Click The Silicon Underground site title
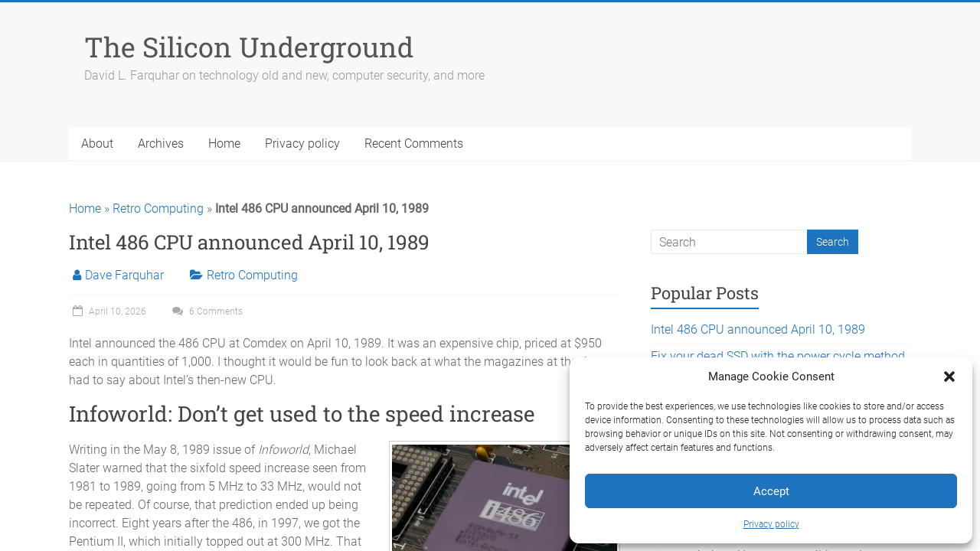This screenshot has height=551, width=980. point(249,47)
